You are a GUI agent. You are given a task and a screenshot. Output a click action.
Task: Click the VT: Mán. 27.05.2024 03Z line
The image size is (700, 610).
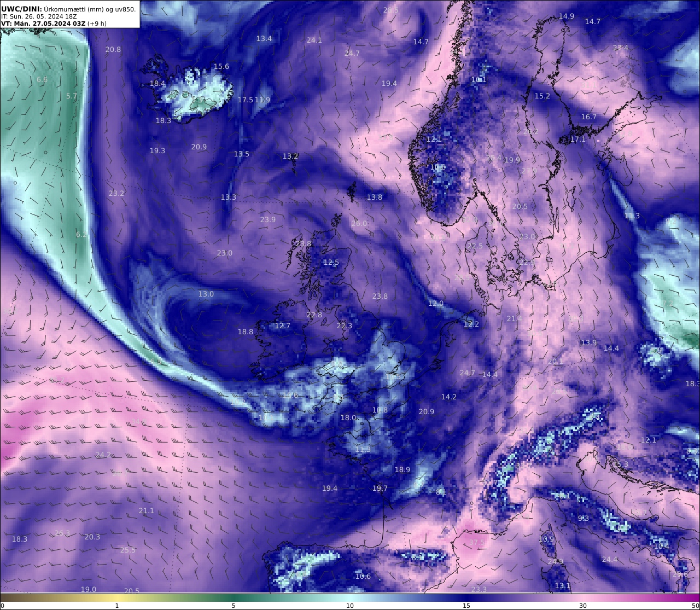(54, 24)
